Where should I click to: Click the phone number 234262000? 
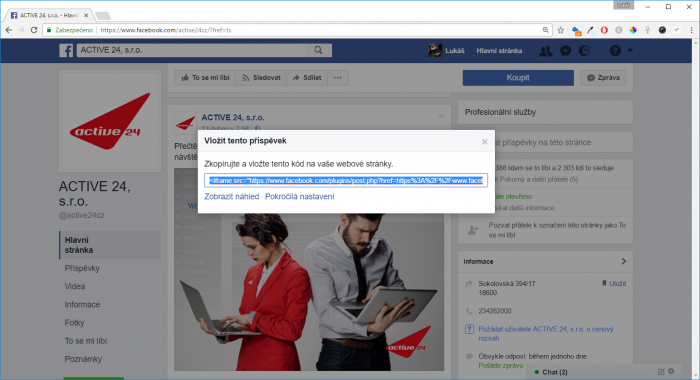(495, 311)
